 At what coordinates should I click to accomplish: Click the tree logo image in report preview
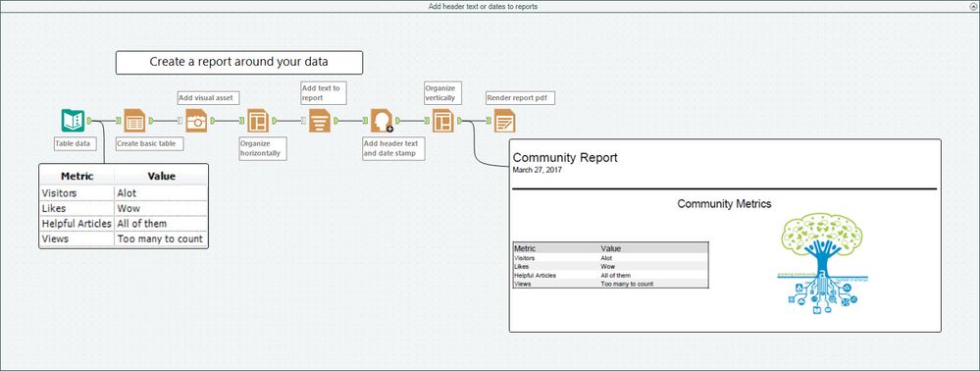pos(822,263)
